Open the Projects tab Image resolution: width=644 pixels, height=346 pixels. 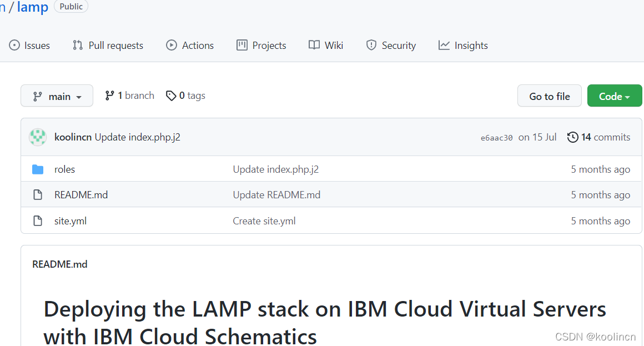[261, 45]
